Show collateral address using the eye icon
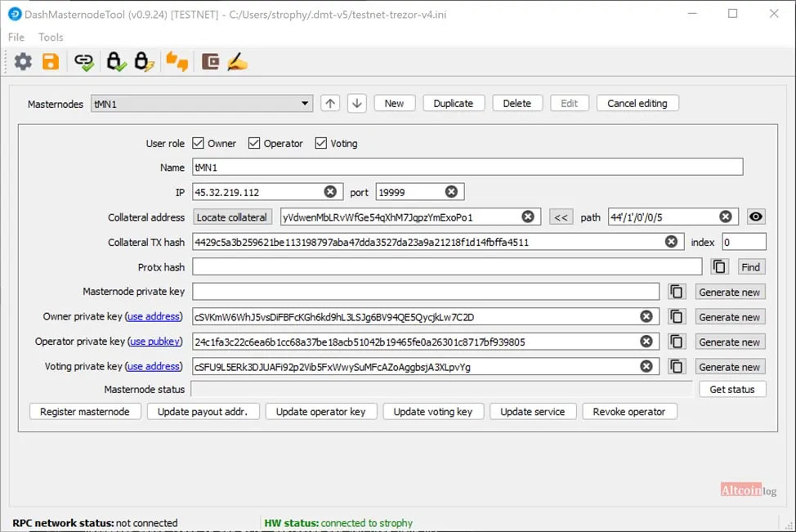This screenshot has width=796, height=532. point(755,217)
